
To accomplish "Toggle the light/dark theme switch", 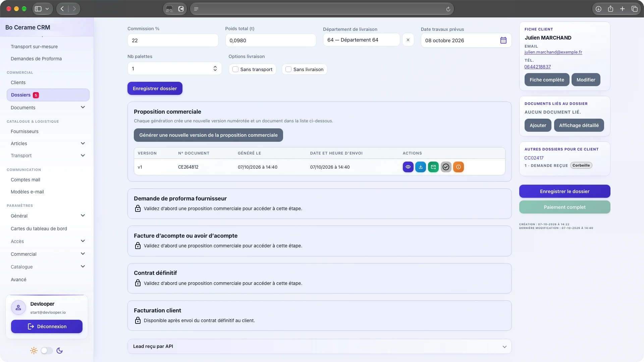I will [47, 351].
